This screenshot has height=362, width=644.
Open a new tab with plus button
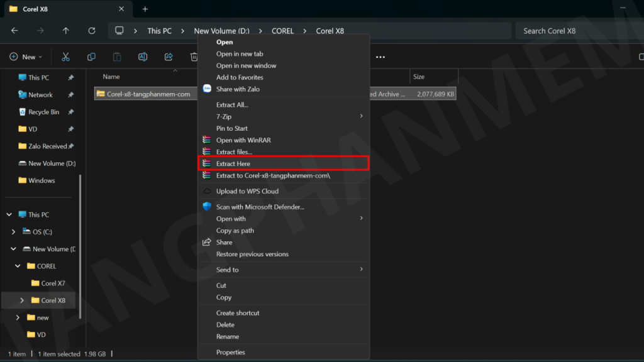pos(145,9)
